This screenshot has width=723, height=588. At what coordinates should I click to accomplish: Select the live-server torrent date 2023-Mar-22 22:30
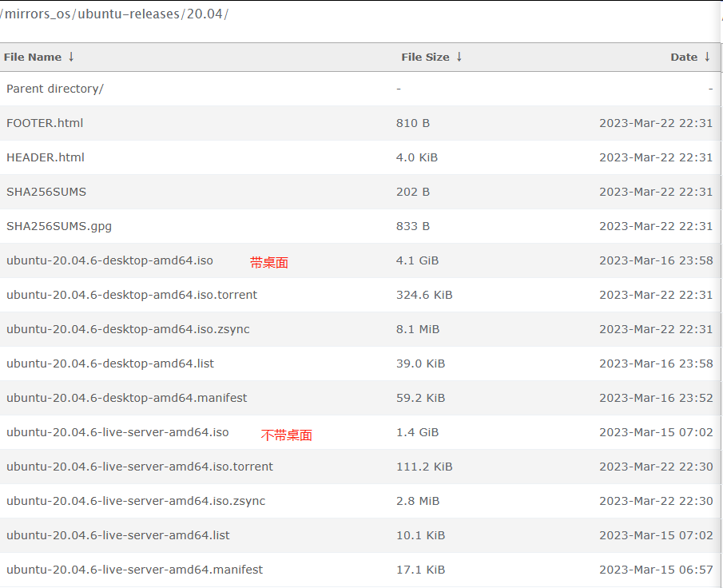[x=656, y=467]
